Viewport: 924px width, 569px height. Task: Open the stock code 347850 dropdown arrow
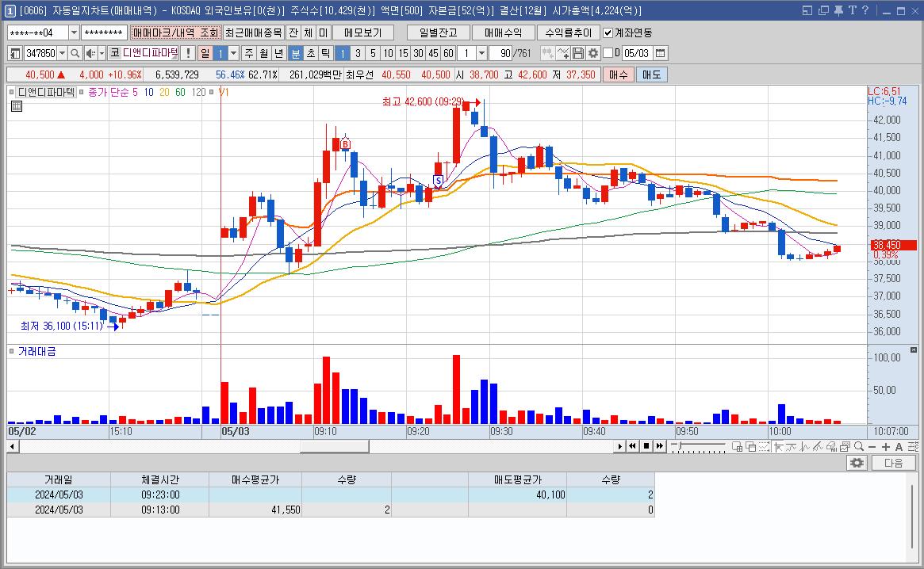pos(62,54)
